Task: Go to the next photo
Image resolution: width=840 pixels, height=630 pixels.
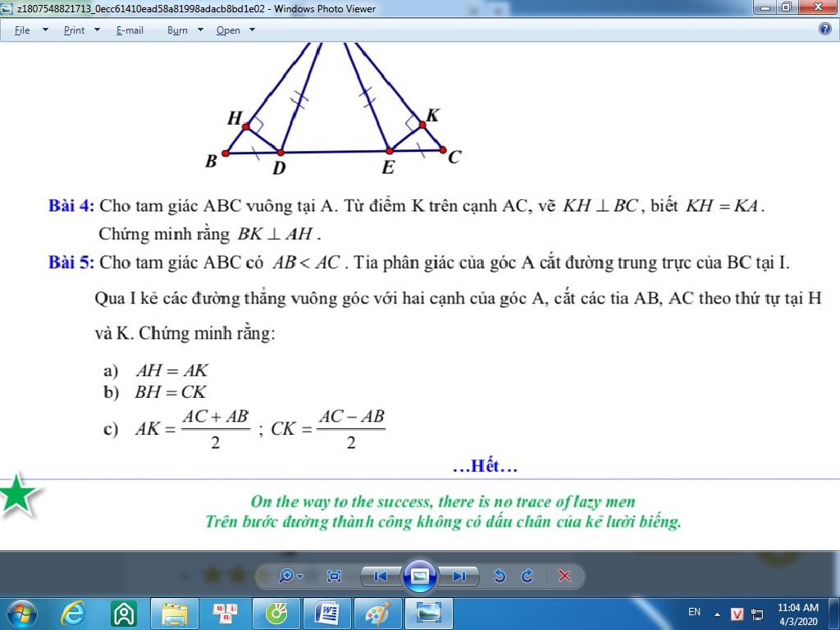Action: (x=459, y=576)
